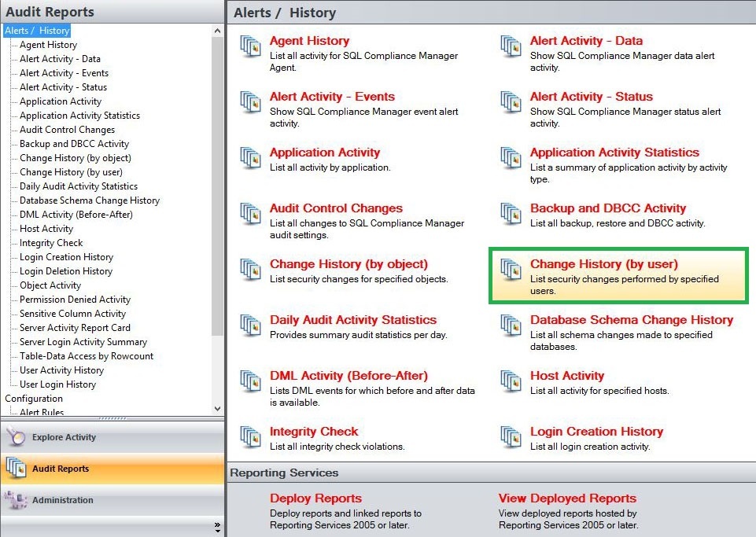
Task: Select Host Activity in the tree
Action: click(46, 229)
